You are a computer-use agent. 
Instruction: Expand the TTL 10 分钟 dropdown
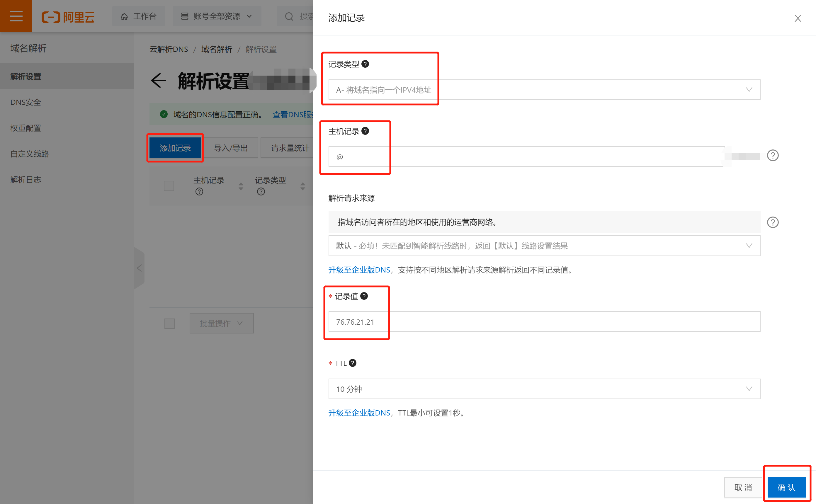pyautogui.click(x=544, y=389)
